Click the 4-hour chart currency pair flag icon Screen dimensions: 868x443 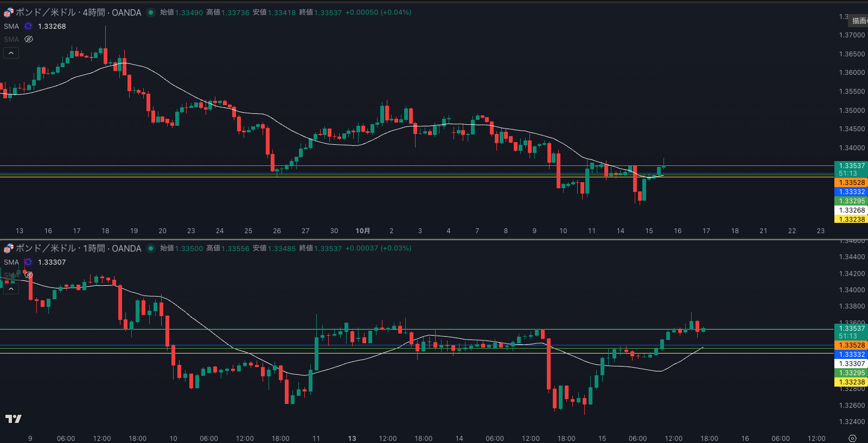tap(8, 12)
